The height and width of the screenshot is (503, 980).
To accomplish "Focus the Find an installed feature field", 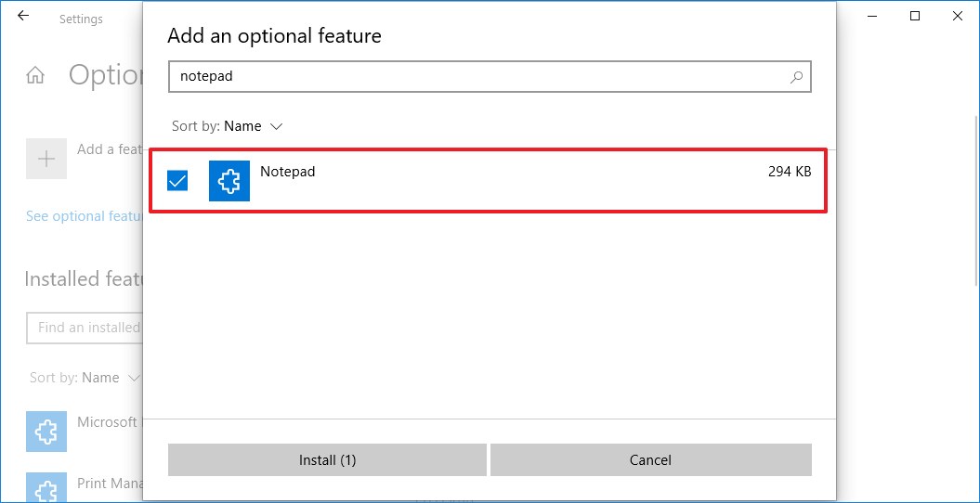I will point(85,328).
